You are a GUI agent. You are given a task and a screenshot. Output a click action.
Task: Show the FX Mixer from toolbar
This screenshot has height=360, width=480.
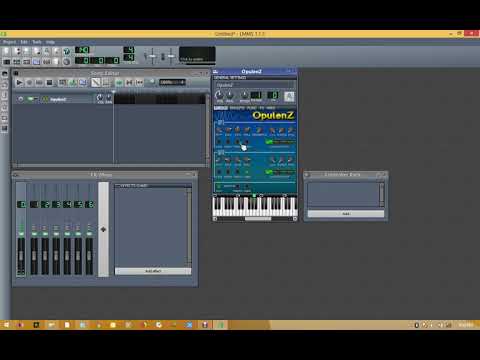point(46,62)
